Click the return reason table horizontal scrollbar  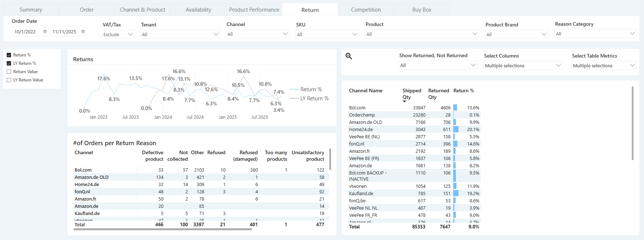(163, 229)
